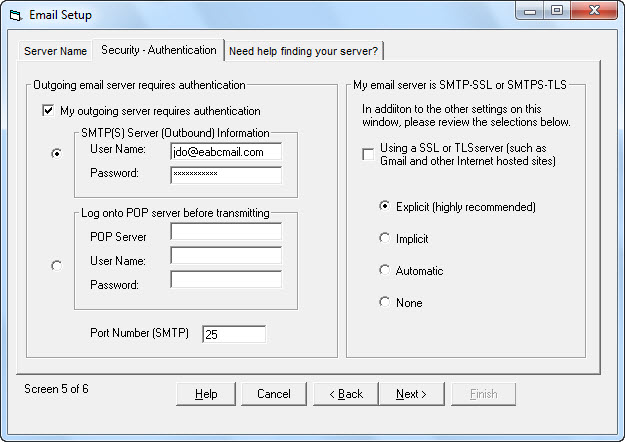Click the greyed-out Finish button
This screenshot has width=625, height=442.
(x=483, y=394)
